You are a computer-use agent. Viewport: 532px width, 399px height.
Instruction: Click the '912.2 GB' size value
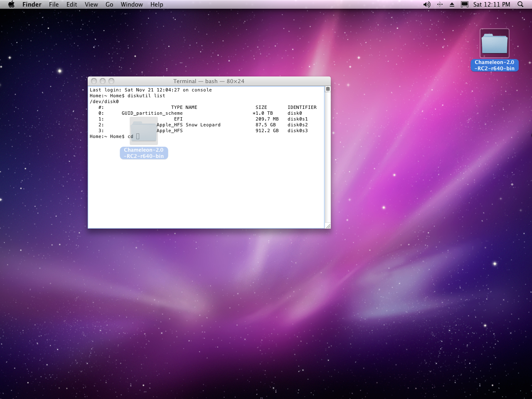(267, 131)
